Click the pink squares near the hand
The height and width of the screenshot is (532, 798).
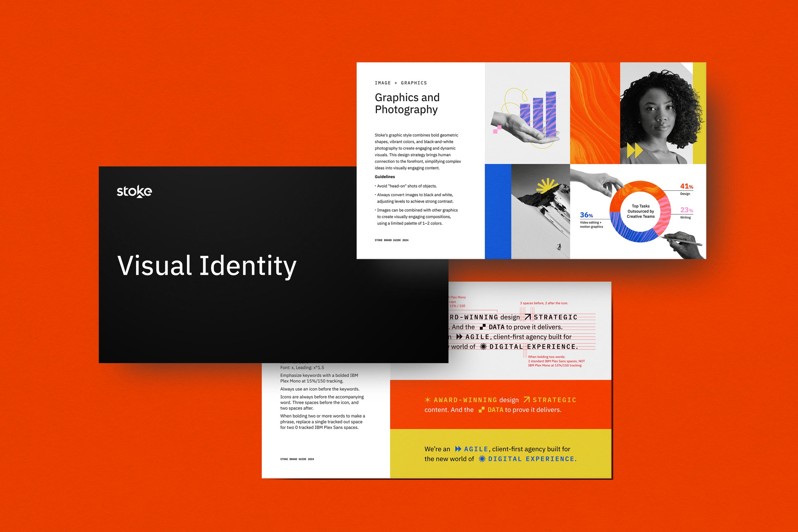[497, 129]
